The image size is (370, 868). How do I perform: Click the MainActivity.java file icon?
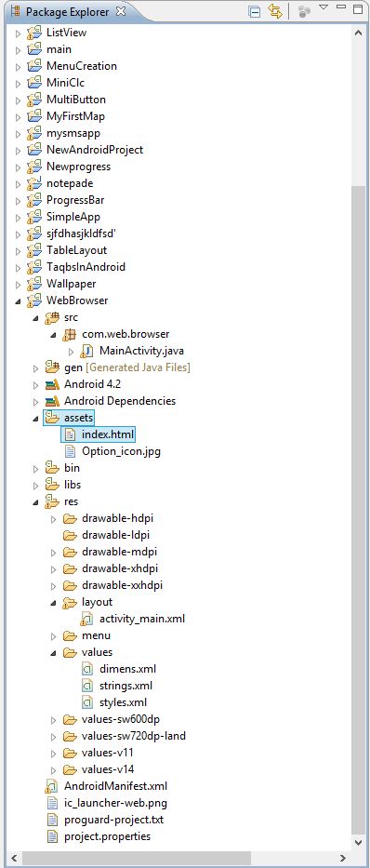tap(87, 351)
